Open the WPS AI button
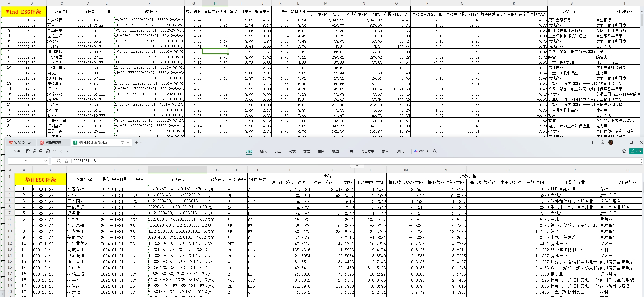This screenshot has width=644, height=297. click(x=422, y=151)
